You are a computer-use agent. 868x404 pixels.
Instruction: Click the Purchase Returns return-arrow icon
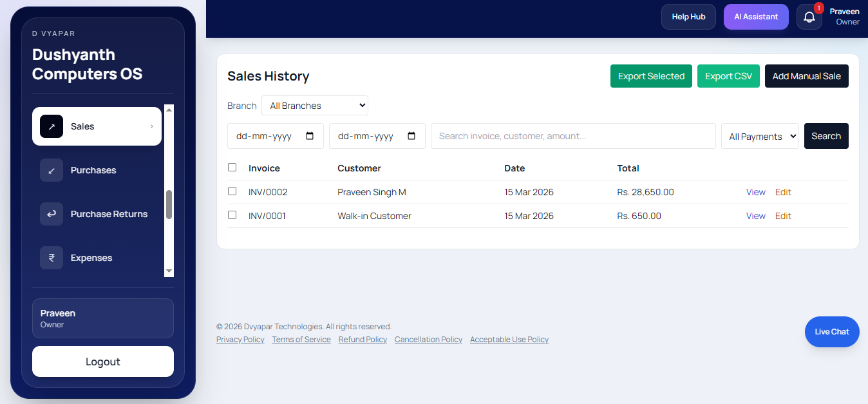[x=52, y=214]
